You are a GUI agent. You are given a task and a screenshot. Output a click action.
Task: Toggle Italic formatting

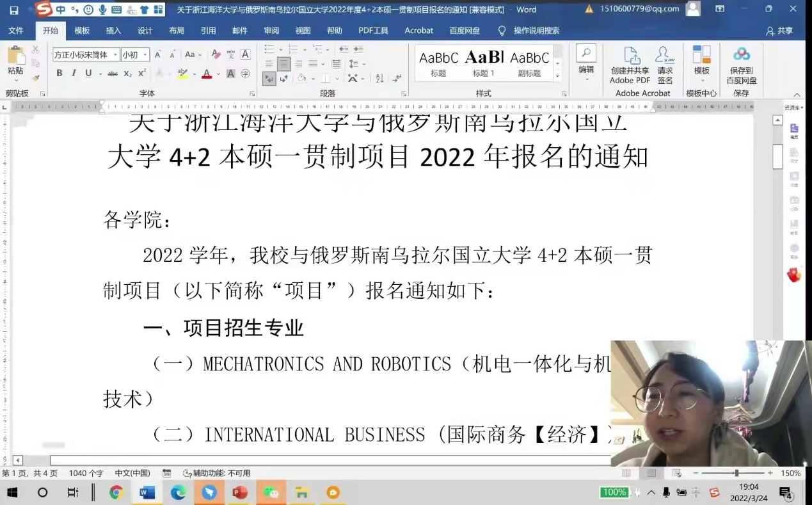74,74
